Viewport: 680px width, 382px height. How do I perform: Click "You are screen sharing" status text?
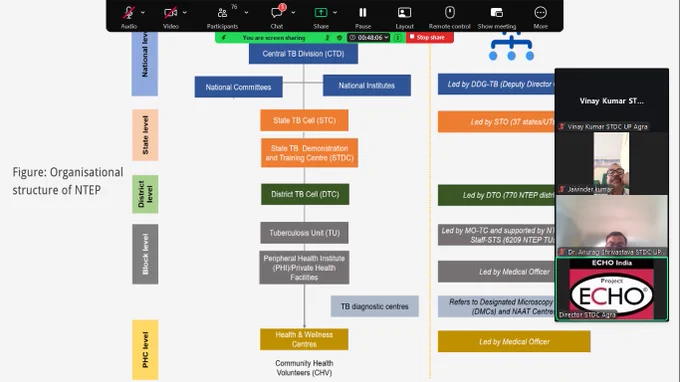click(x=274, y=38)
